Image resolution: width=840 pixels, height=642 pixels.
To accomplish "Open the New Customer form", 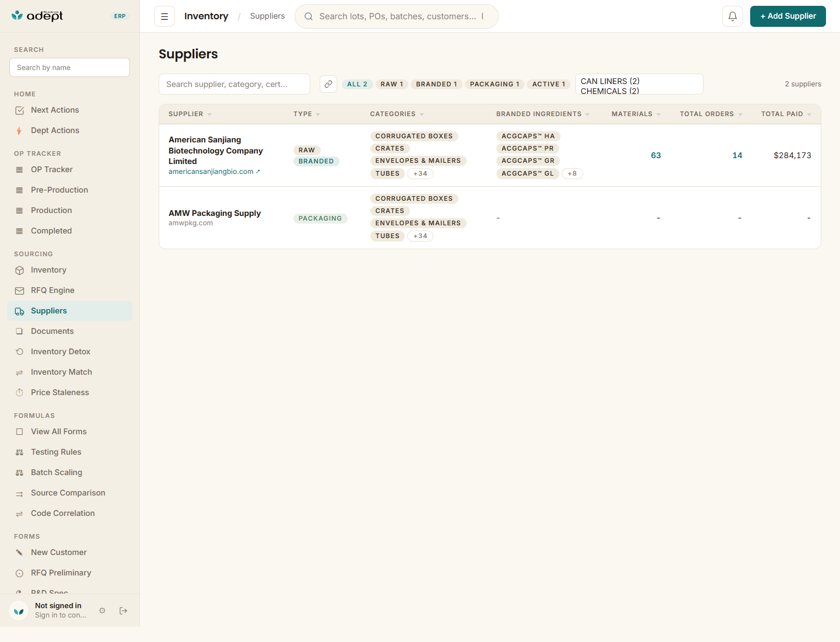I will (x=70, y=553).
